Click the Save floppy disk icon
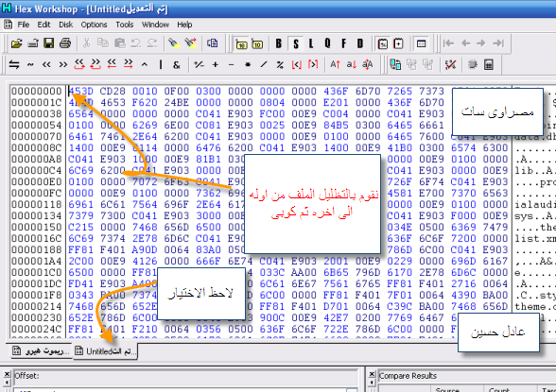 tap(48, 43)
